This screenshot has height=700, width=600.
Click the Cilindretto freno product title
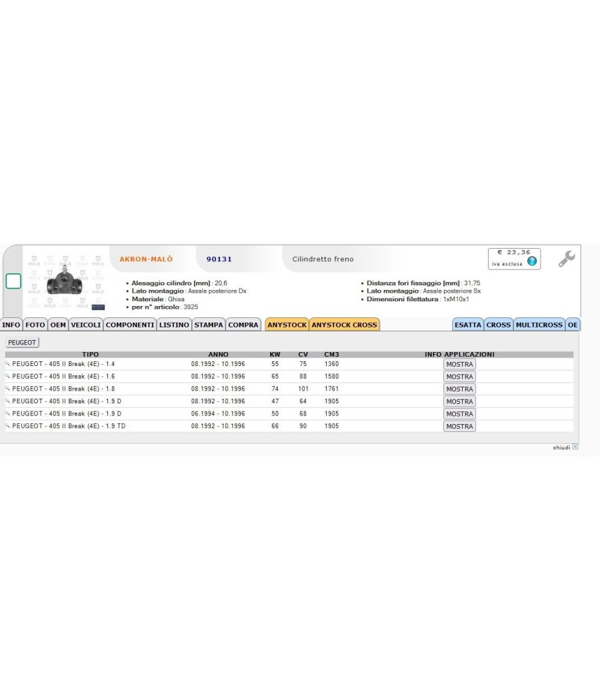[323, 259]
